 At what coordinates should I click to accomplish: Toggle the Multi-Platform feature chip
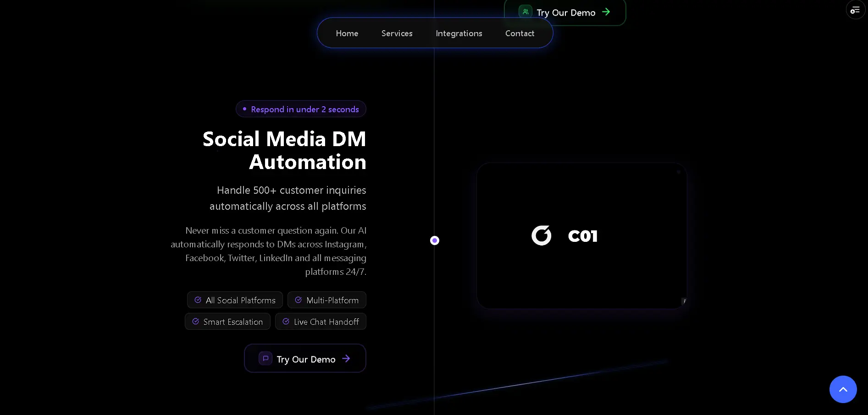point(326,300)
